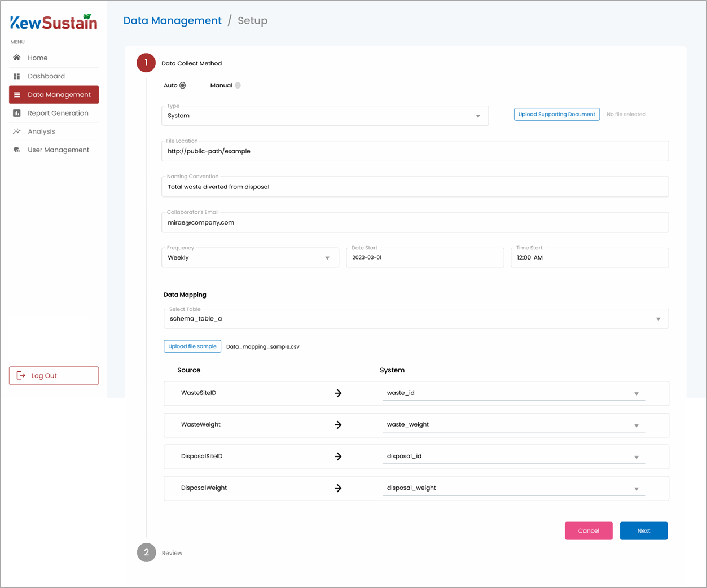Select the Auto radio button
Screen dimensions: 707x588
(x=183, y=86)
